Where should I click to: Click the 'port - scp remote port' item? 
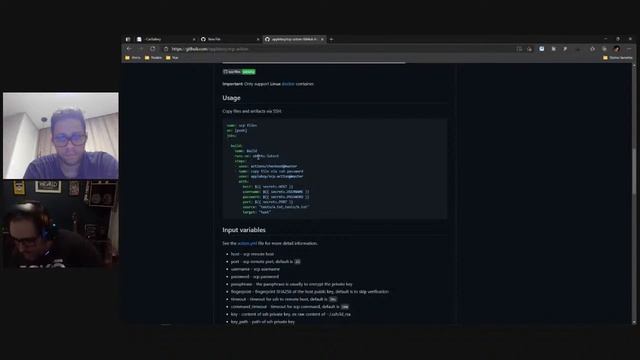pyautogui.click(x=265, y=262)
